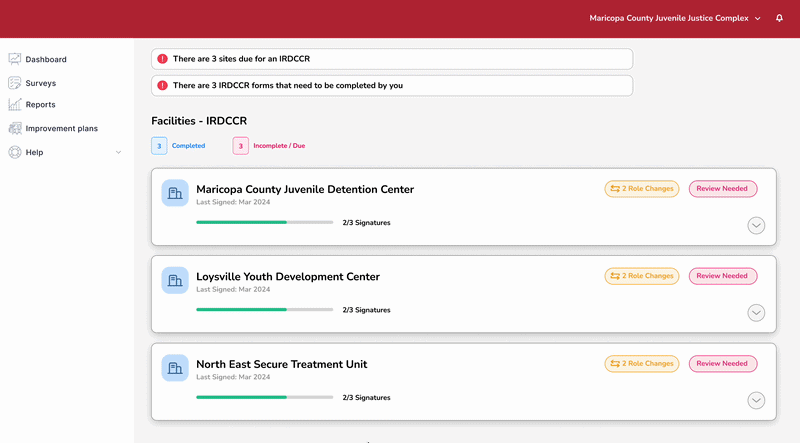Viewport: 800px width, 443px height.
Task: Click the Improvement plans icon
Action: pos(15,128)
